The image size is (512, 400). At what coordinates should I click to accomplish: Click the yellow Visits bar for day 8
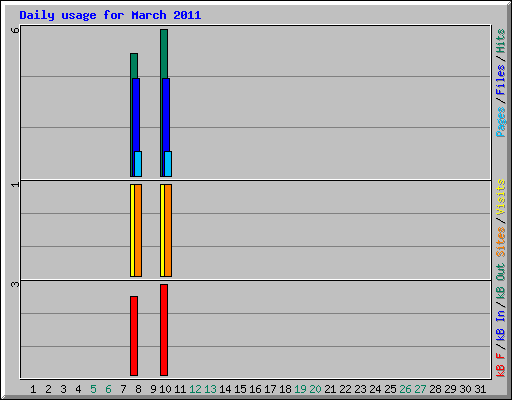132,230
